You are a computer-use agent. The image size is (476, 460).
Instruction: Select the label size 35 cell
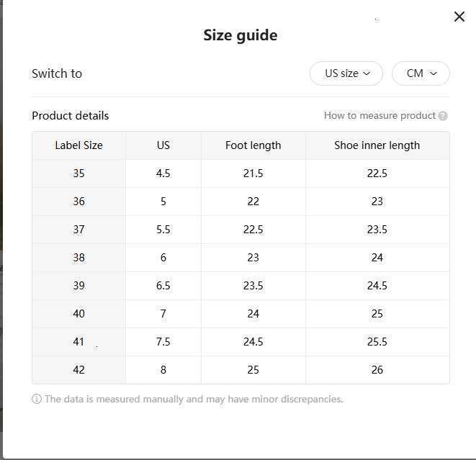pyautogui.click(x=78, y=173)
